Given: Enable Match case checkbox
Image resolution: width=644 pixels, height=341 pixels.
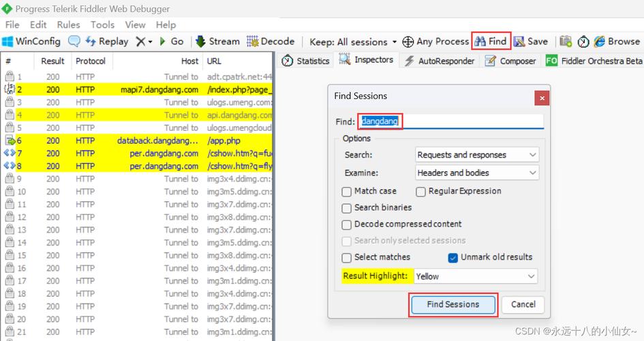Looking at the screenshot, I should coord(347,192).
